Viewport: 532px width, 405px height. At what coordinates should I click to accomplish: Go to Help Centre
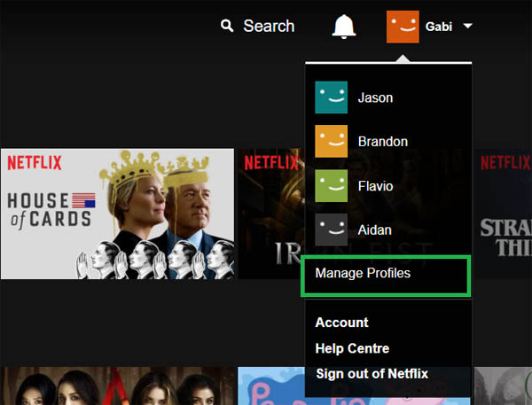coord(352,348)
